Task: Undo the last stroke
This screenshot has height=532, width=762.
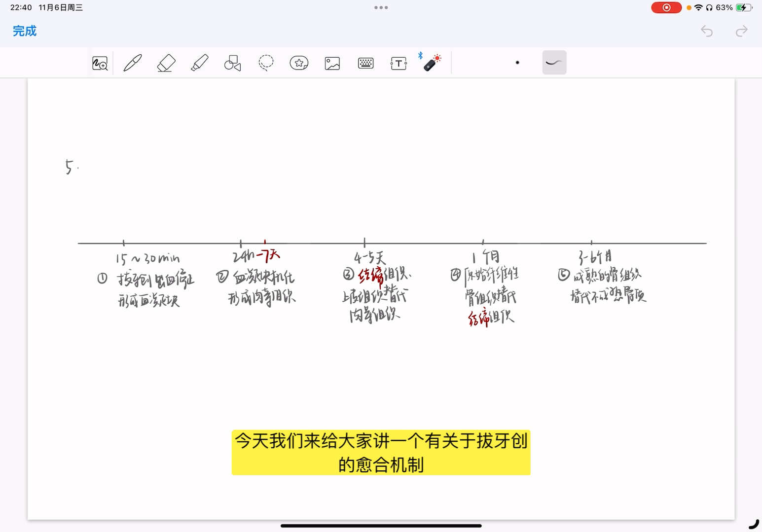Action: click(707, 31)
